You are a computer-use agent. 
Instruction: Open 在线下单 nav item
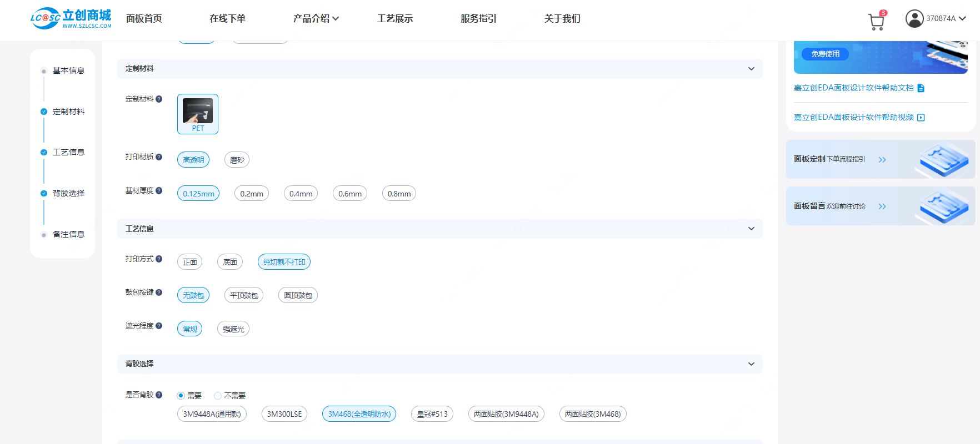point(227,18)
